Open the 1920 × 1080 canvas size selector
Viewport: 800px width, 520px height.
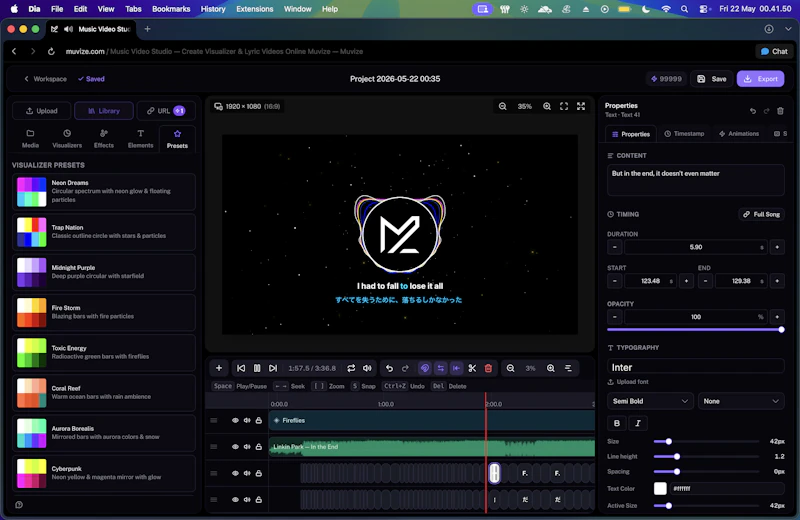click(247, 106)
